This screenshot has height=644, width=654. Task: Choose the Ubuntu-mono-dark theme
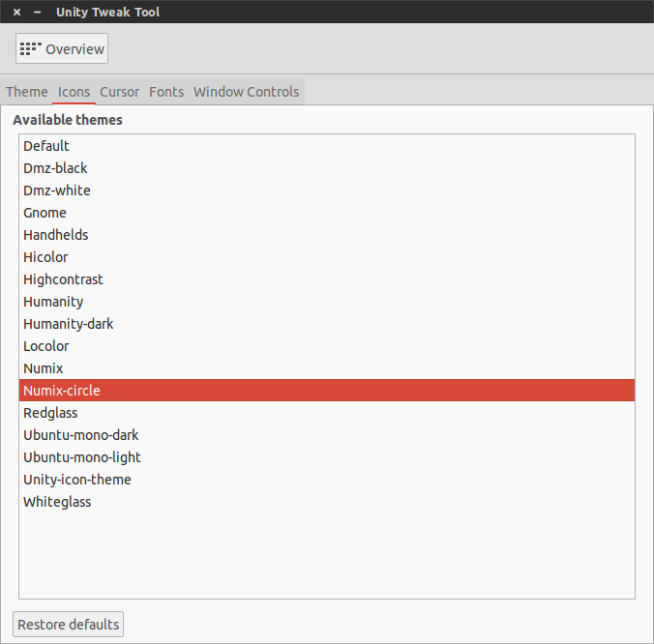click(x=327, y=435)
